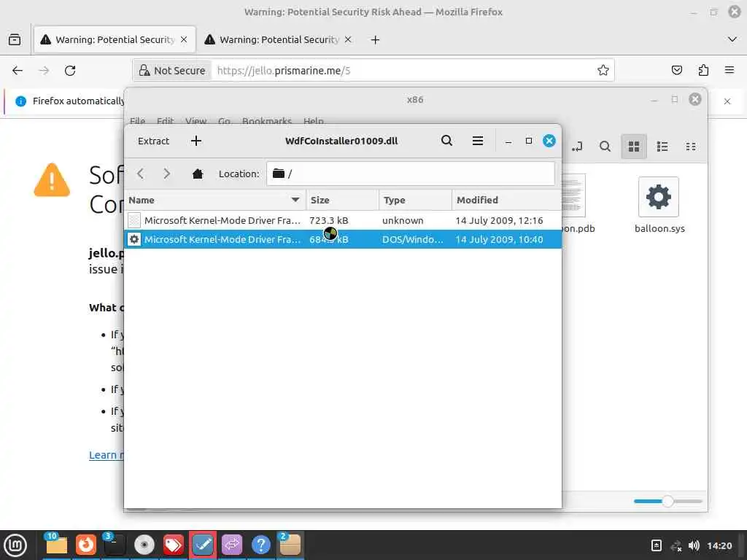Open the blue help icon in taskbar

(x=260, y=545)
